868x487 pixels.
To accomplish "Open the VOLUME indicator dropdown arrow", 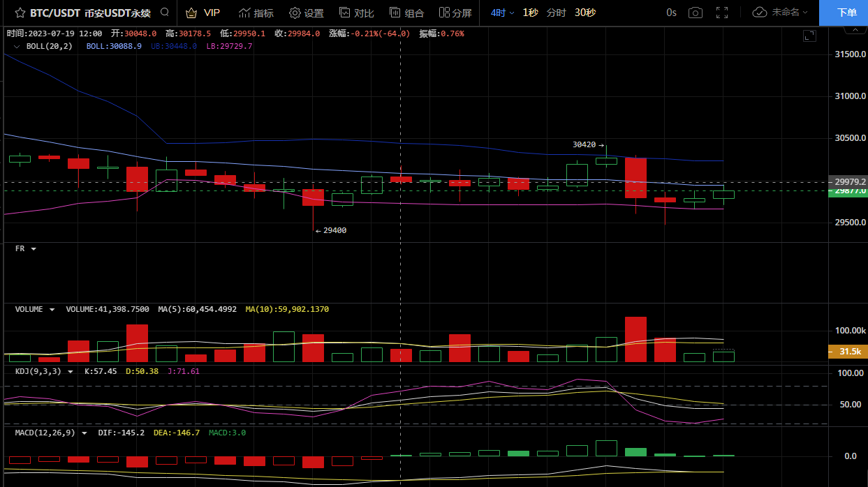I will 52,309.
